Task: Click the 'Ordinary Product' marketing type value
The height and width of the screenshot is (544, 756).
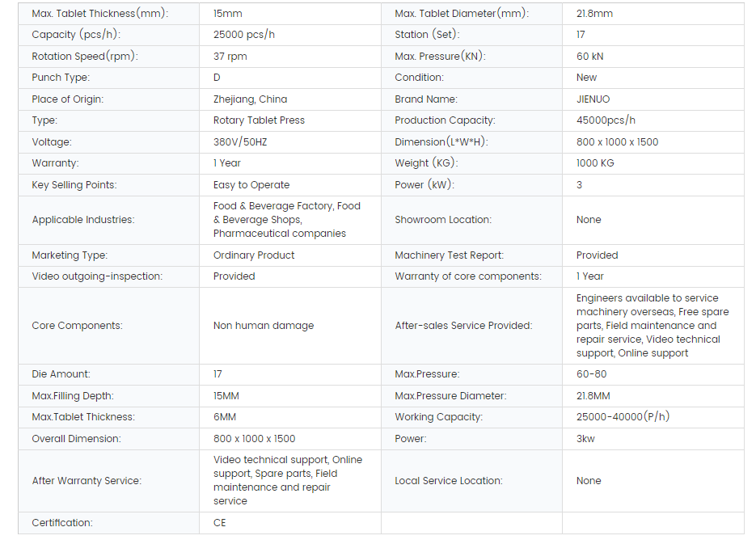Action: 254,255
